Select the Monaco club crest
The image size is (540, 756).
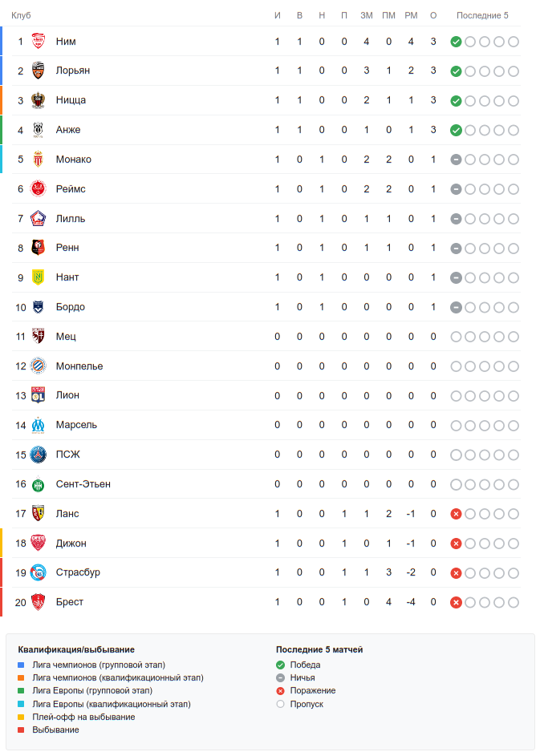click(x=38, y=160)
